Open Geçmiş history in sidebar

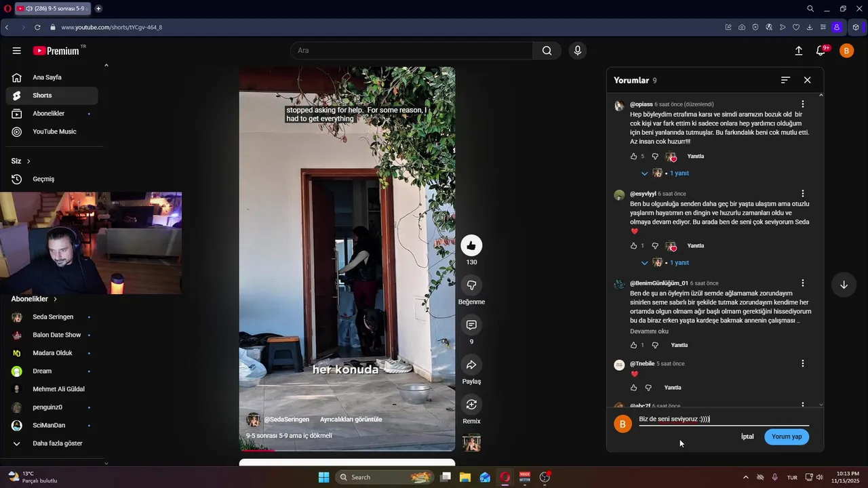[52, 179]
